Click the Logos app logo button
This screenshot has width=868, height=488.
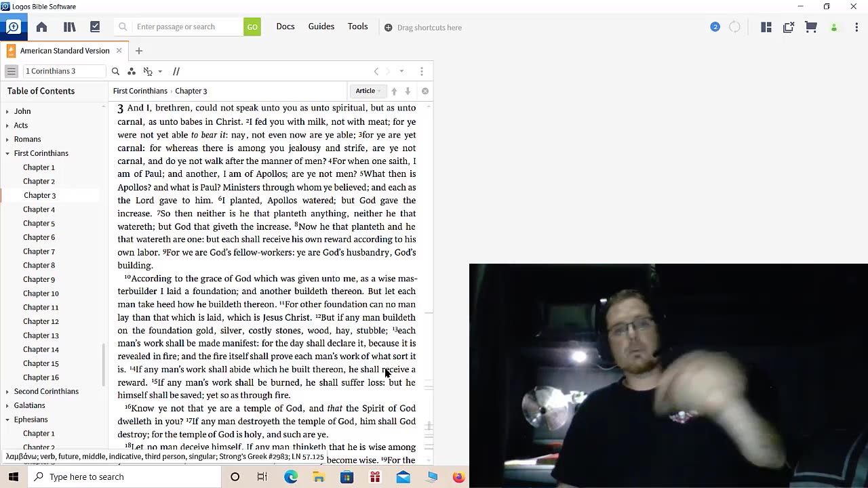click(13, 27)
